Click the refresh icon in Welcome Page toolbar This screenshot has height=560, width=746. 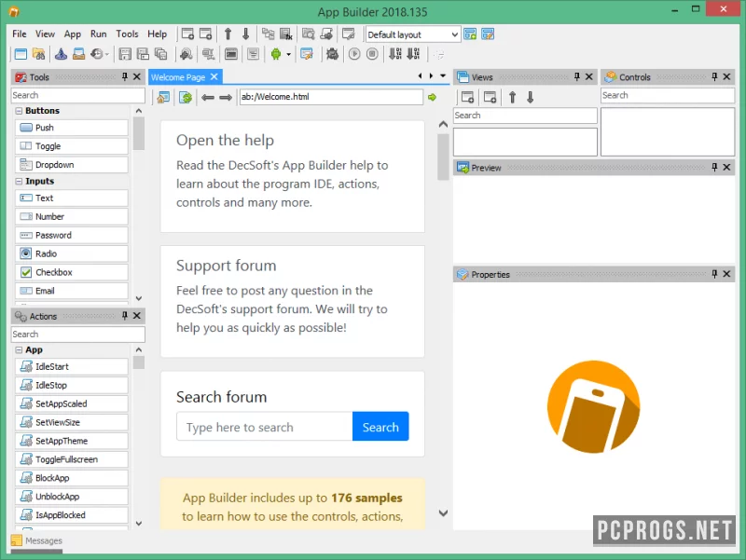click(x=185, y=98)
